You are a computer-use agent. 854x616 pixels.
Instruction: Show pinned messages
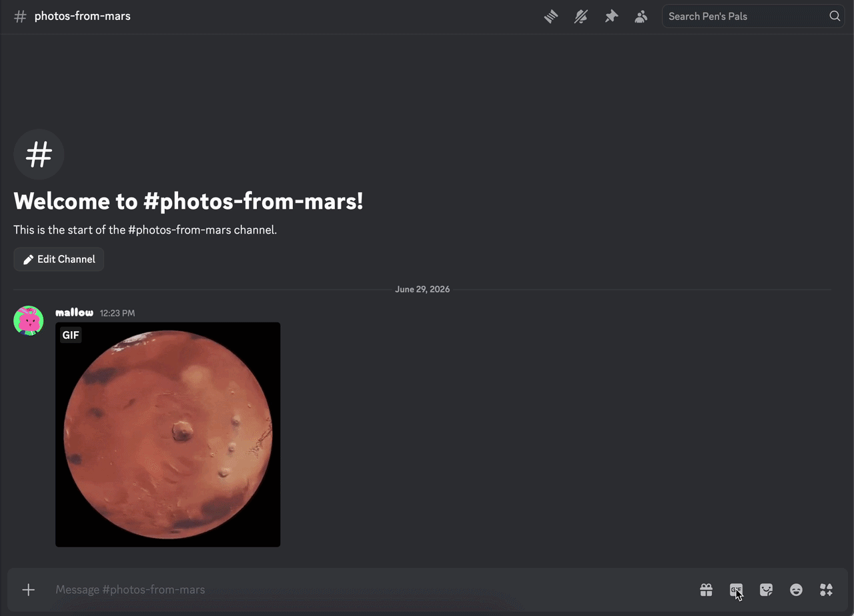coord(611,17)
